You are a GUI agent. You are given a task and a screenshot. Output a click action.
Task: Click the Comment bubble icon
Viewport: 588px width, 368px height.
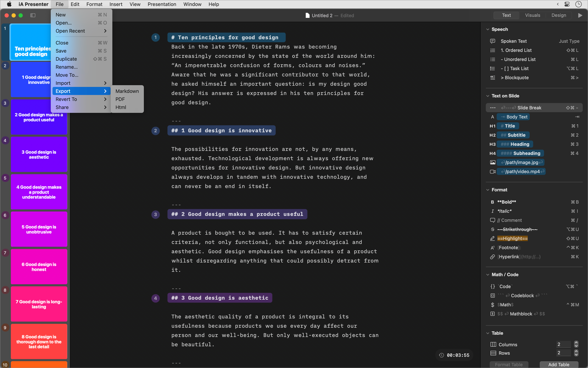[492, 220]
